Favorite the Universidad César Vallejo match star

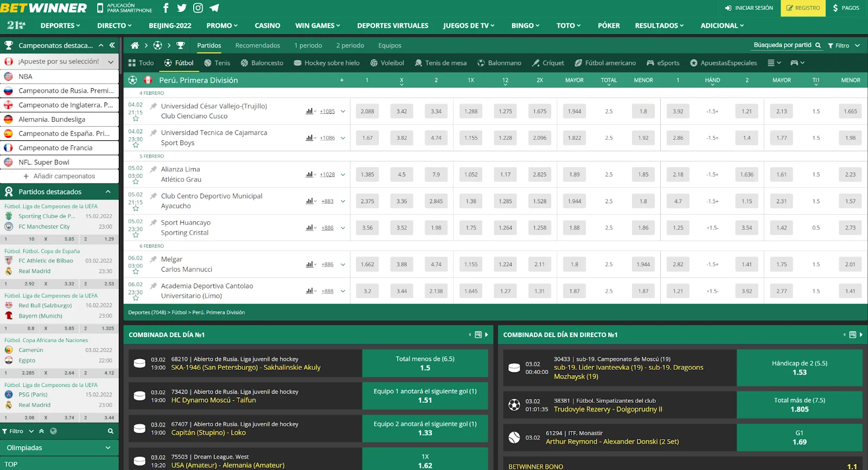tap(136, 119)
